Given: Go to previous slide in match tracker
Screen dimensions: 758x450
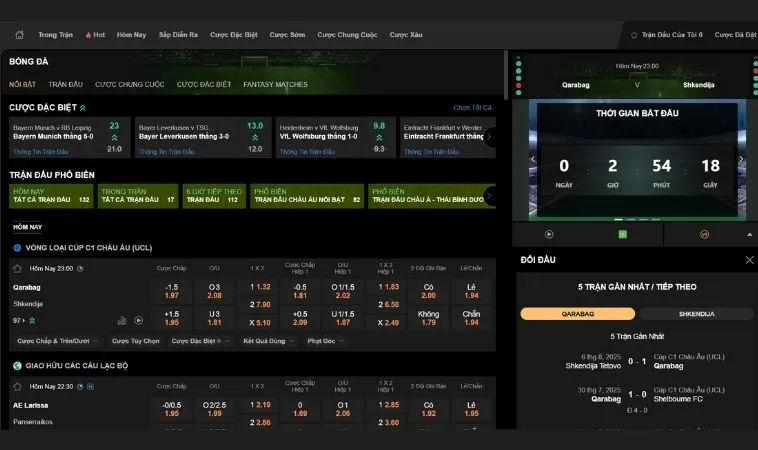Looking at the screenshot, I should click(x=533, y=159).
